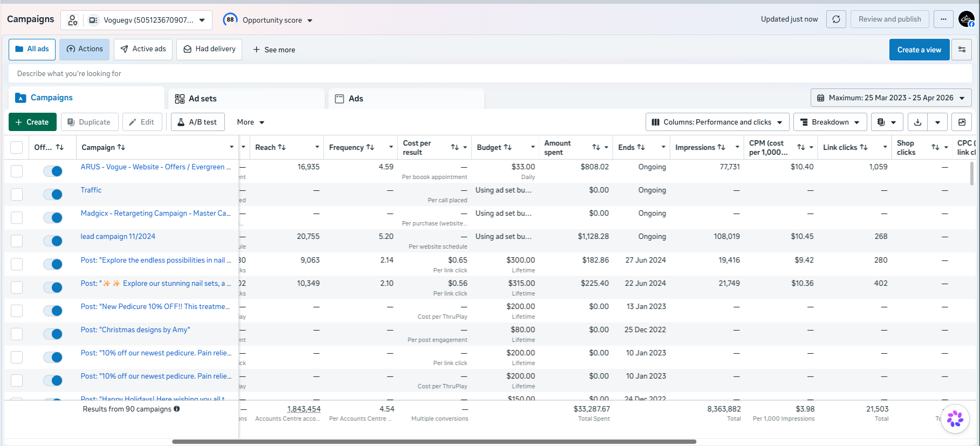The image size is (980, 446).
Task: Expand the Opportunity score dropdown
Action: tap(268, 20)
